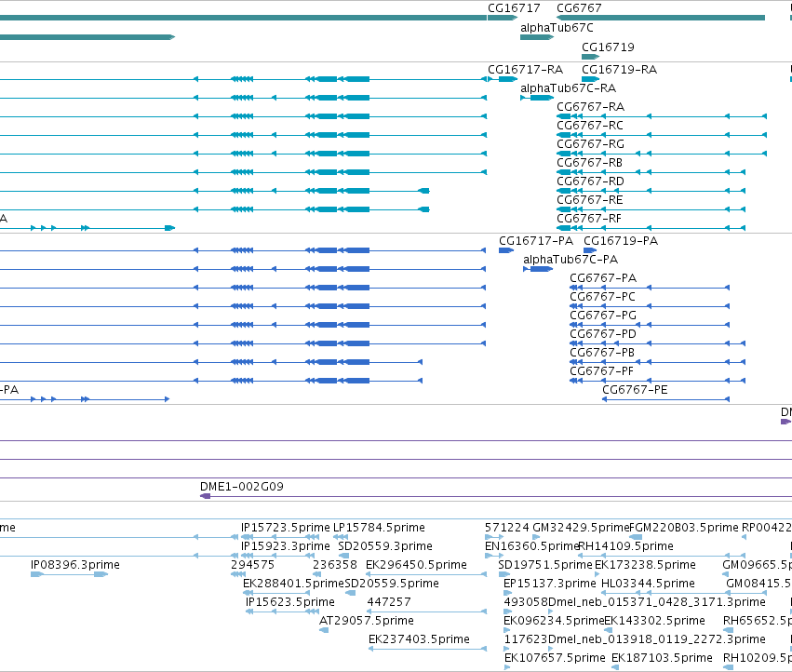This screenshot has width=792, height=672.
Task: Click EST SD20559.3prime
Action: coord(385,546)
